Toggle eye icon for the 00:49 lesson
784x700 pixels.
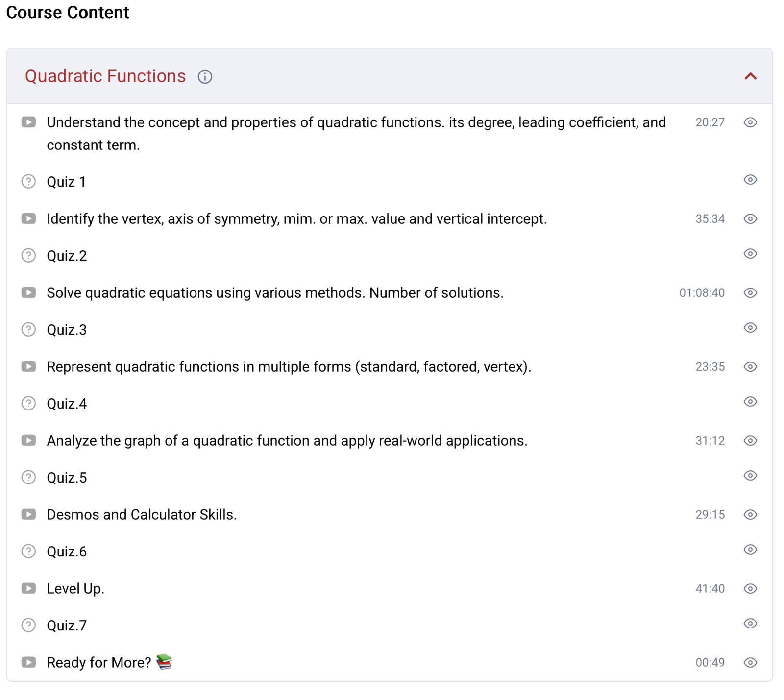[750, 663]
